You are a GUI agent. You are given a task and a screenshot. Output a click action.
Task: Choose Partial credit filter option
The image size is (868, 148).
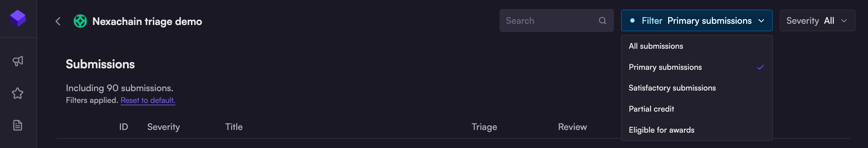tap(651, 109)
